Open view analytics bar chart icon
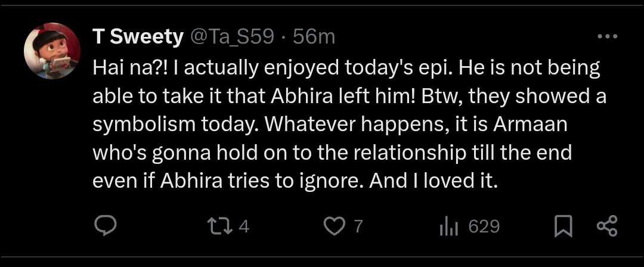This screenshot has width=644, height=267. [x=447, y=226]
